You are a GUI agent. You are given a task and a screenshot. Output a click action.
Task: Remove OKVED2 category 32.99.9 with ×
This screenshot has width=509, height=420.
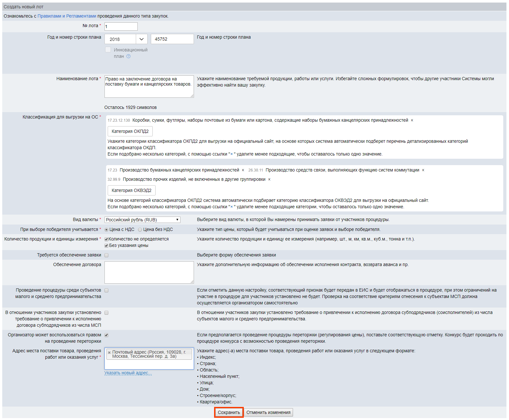269,179
